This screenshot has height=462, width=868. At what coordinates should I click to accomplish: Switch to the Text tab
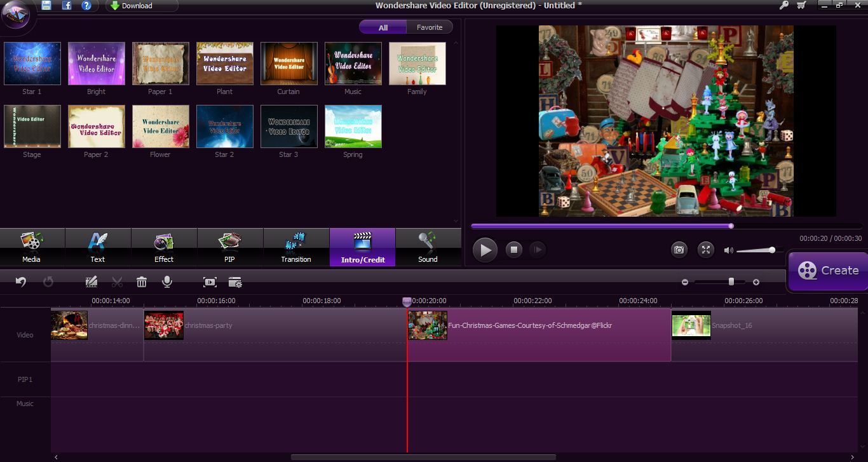(x=98, y=247)
